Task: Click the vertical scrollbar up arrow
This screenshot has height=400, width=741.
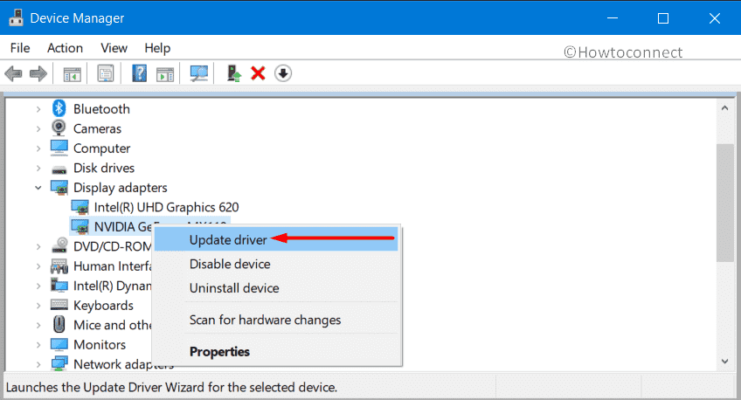Action: coord(724,108)
